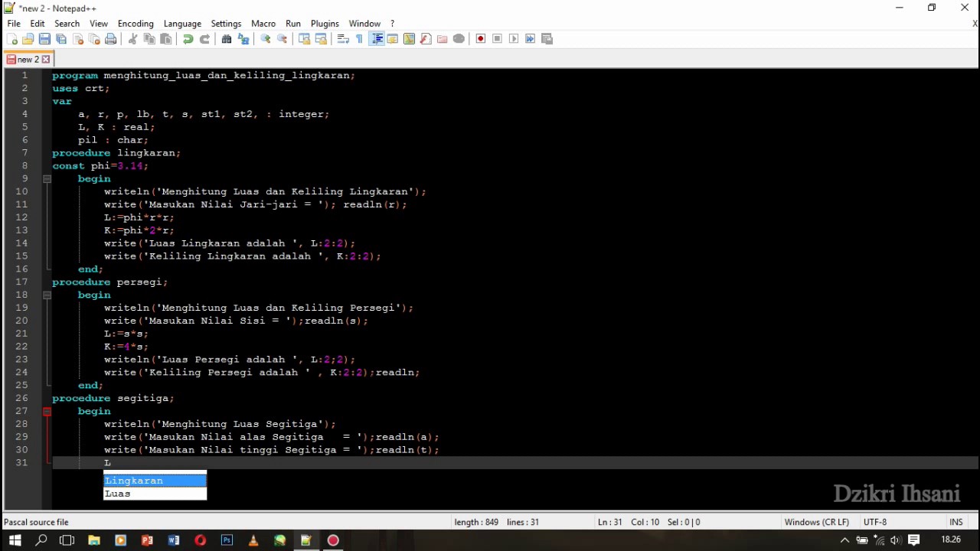Click the Save Recorded Macro icon
The height and width of the screenshot is (551, 980).
click(547, 39)
